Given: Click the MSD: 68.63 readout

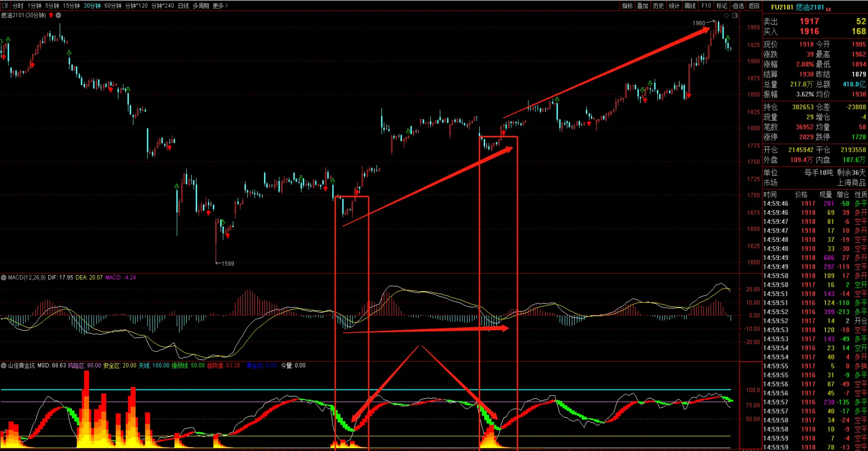Looking at the screenshot, I should (x=51, y=365).
